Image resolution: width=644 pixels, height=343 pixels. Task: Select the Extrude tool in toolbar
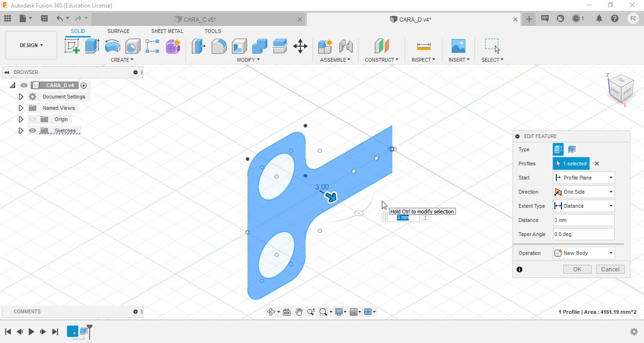(92, 46)
